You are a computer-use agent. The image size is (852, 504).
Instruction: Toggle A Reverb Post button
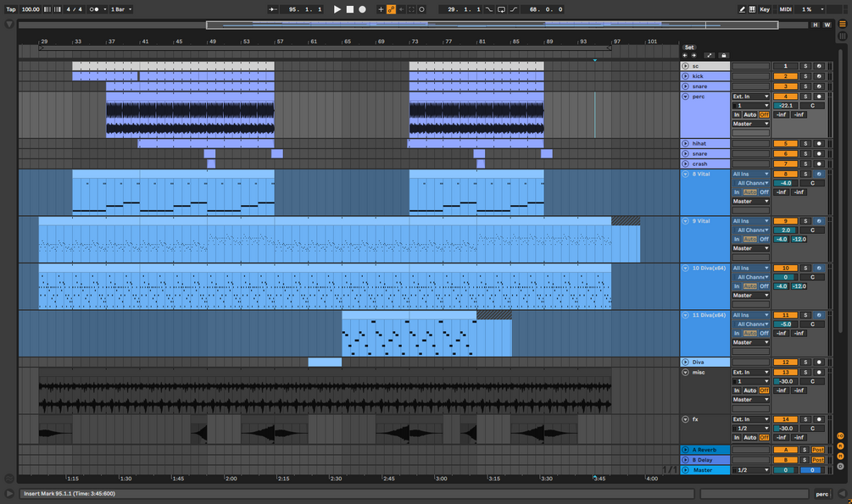click(x=818, y=450)
